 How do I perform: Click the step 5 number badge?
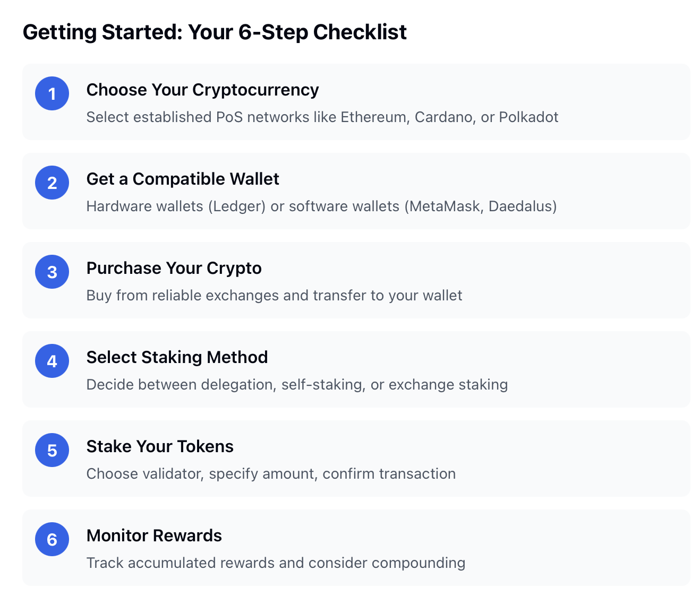(x=52, y=450)
